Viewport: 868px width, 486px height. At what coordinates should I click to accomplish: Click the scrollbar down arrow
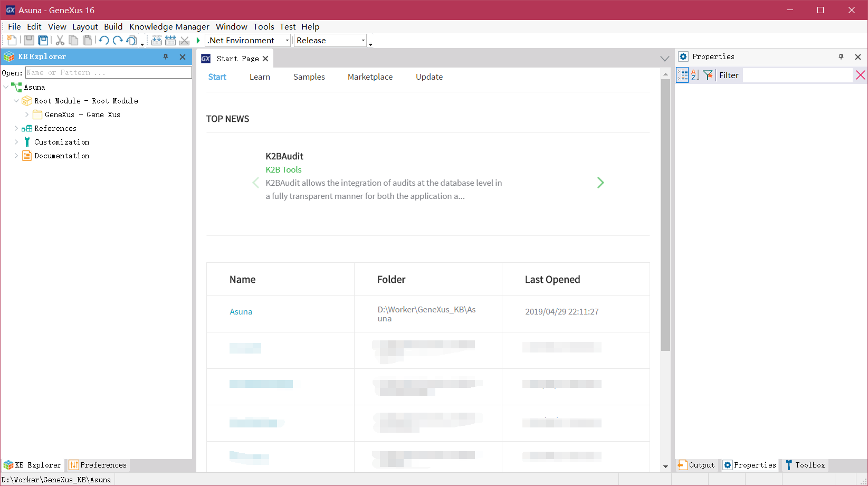[665, 466]
